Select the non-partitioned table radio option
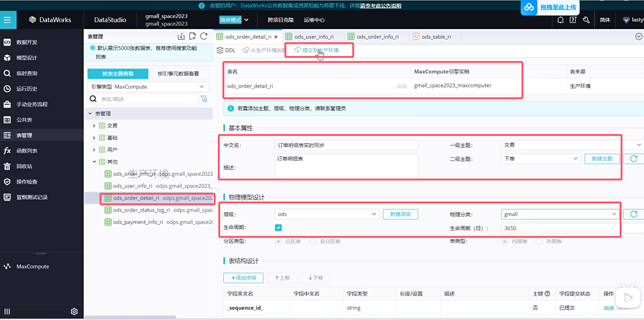 (313, 241)
